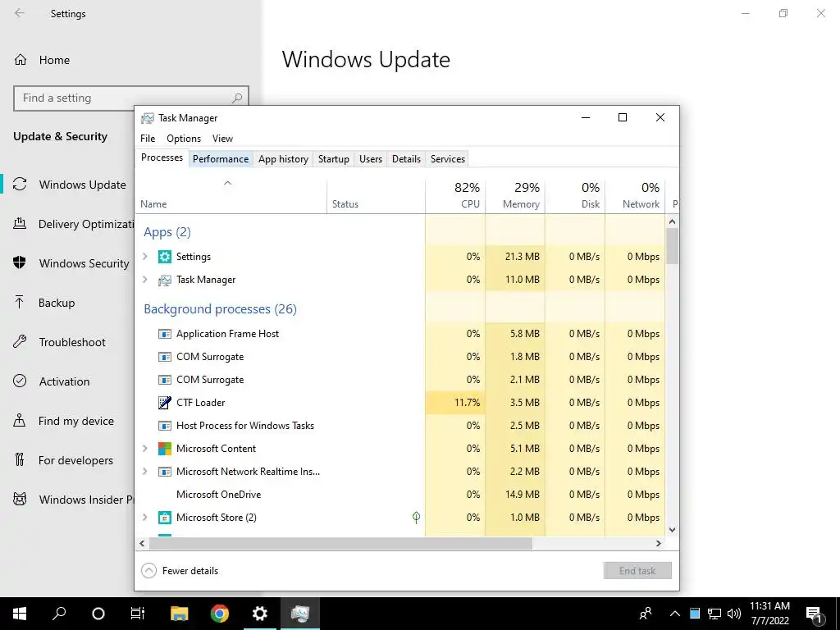
Task: Switch to the Startup tab
Action: click(334, 159)
